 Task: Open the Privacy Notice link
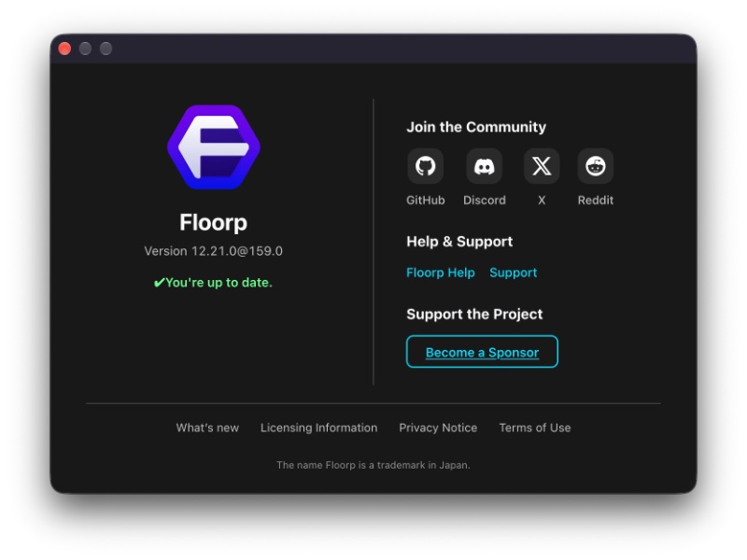[x=438, y=427]
